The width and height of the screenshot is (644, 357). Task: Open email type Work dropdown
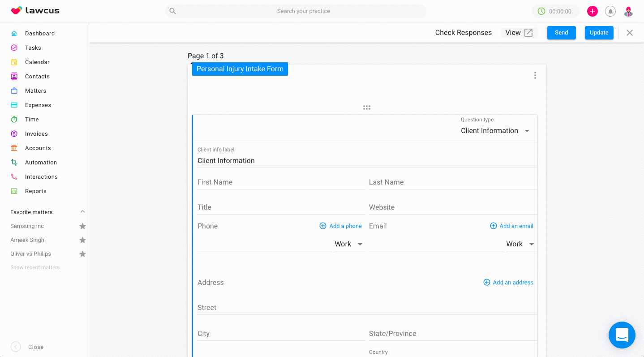pyautogui.click(x=521, y=244)
